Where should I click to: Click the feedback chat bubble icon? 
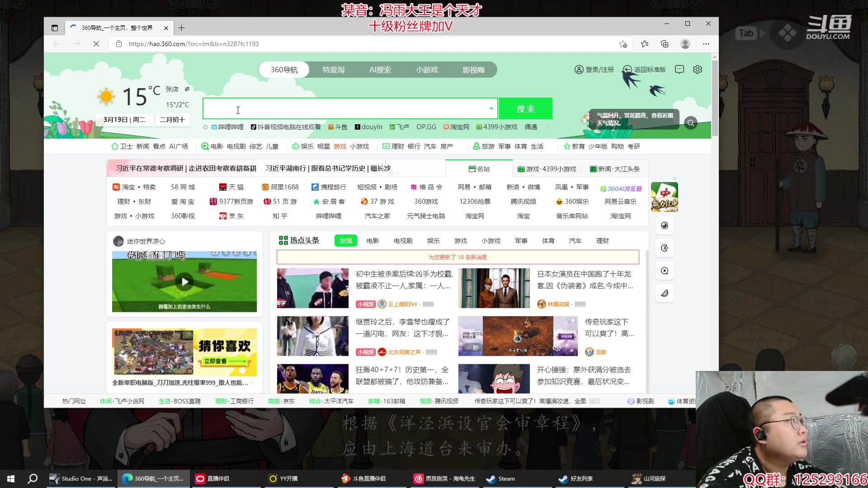tap(679, 69)
